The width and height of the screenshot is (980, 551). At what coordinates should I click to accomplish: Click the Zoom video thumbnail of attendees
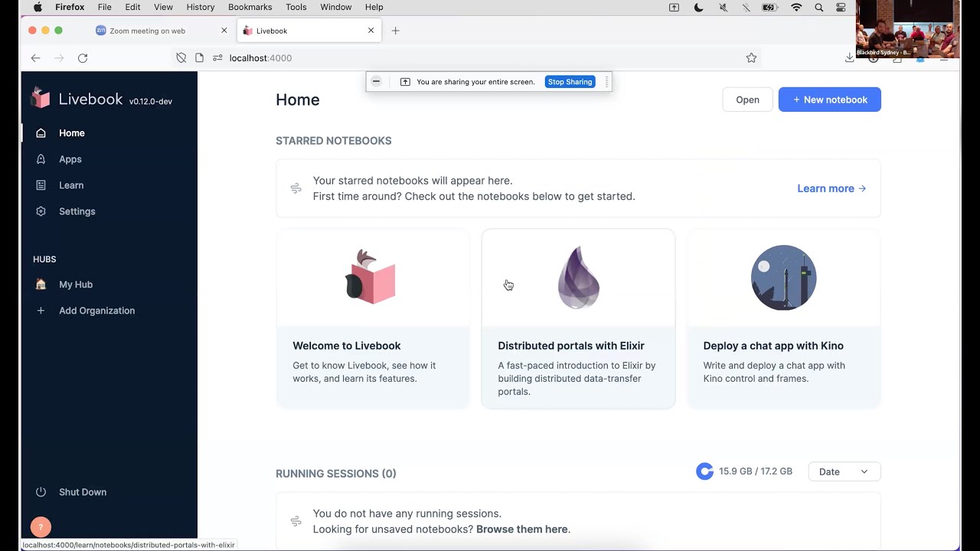click(907, 28)
